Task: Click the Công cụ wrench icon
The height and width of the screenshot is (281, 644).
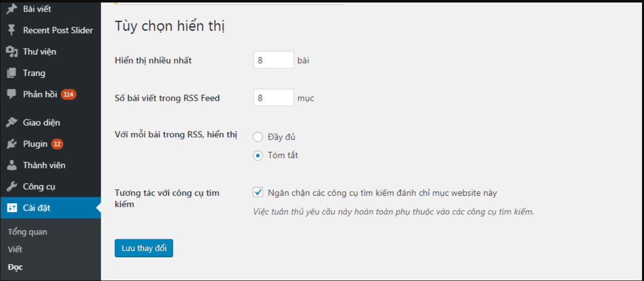Action: click(x=12, y=187)
